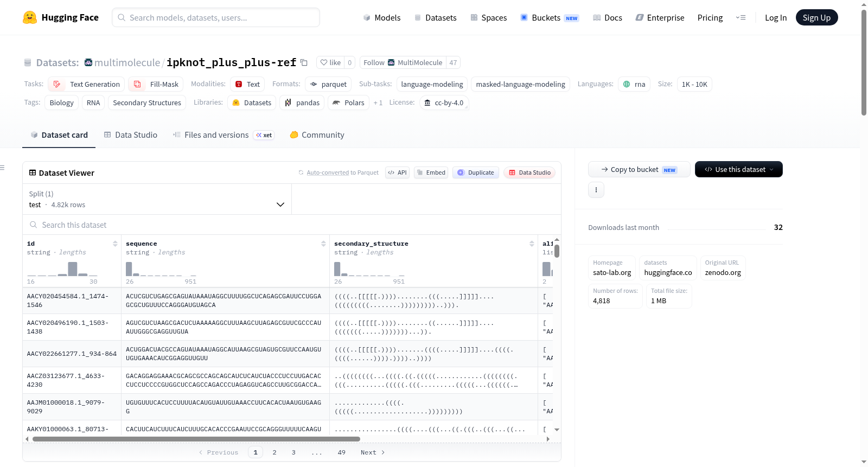Open Data Studio from viewer header
The image size is (868, 467).
[x=529, y=172]
